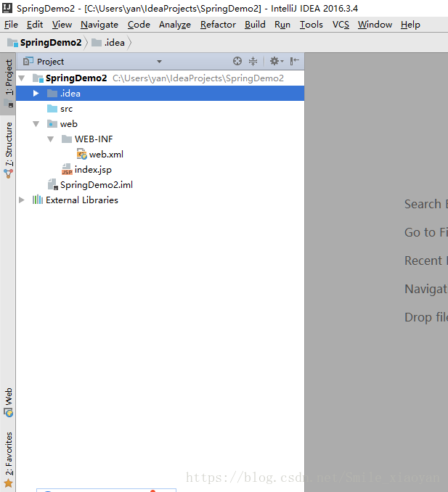The image size is (448, 492).
Task: Collapse the WEB-INF folder node
Action: click(51, 139)
